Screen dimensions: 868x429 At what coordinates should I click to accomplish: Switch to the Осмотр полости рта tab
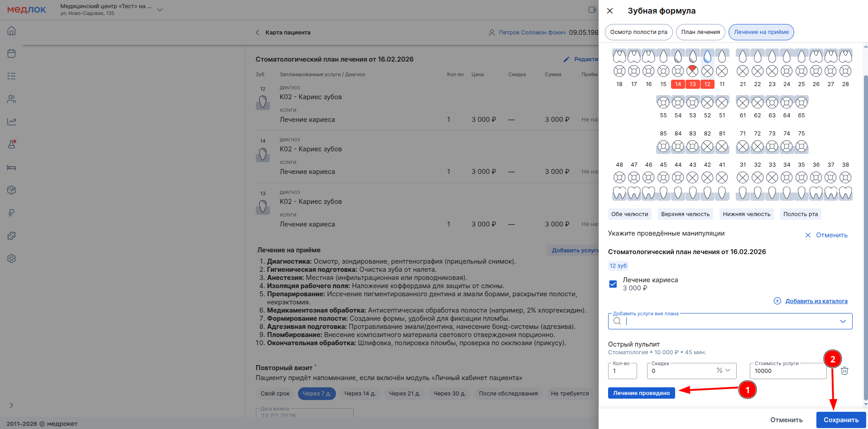638,32
